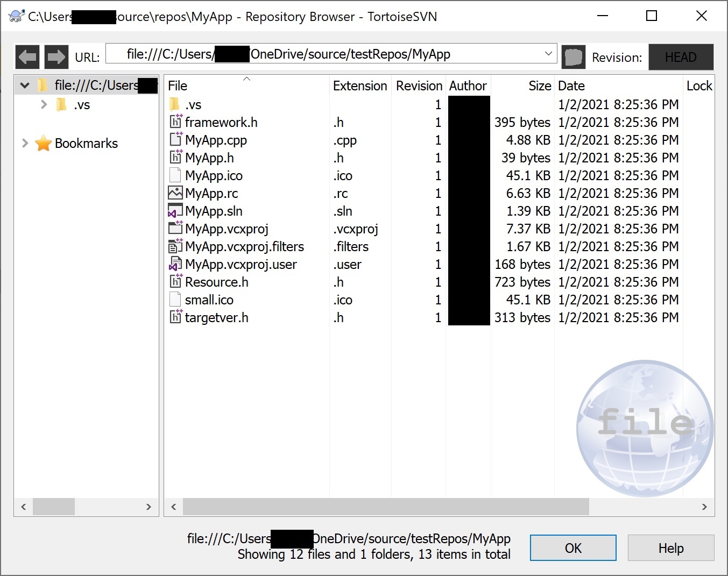Expand the Bookmarks tree node

pos(25,143)
